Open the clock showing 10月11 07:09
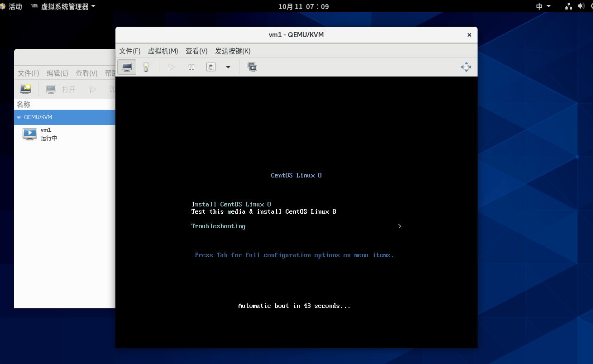Screen dimensions: 593x364 coord(304,6)
